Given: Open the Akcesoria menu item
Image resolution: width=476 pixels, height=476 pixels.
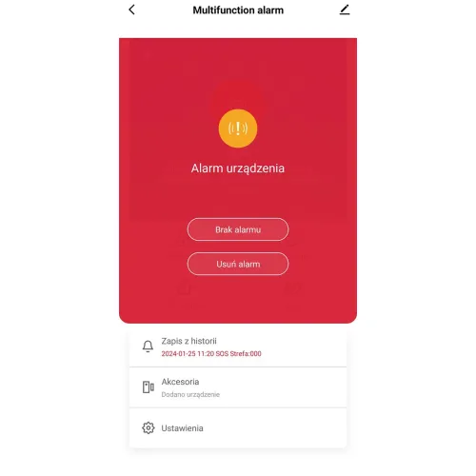Looking at the screenshot, I should coord(238,387).
